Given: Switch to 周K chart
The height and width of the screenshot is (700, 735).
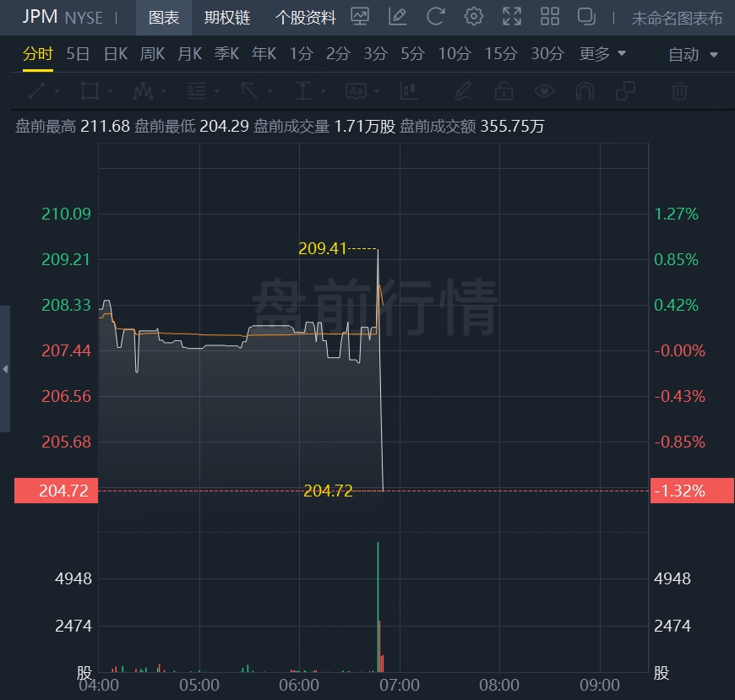Looking at the screenshot, I should point(152,54).
